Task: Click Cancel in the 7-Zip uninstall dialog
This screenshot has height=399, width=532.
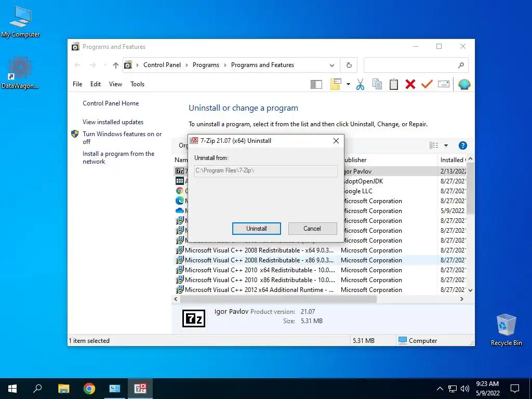Action: coord(312,229)
